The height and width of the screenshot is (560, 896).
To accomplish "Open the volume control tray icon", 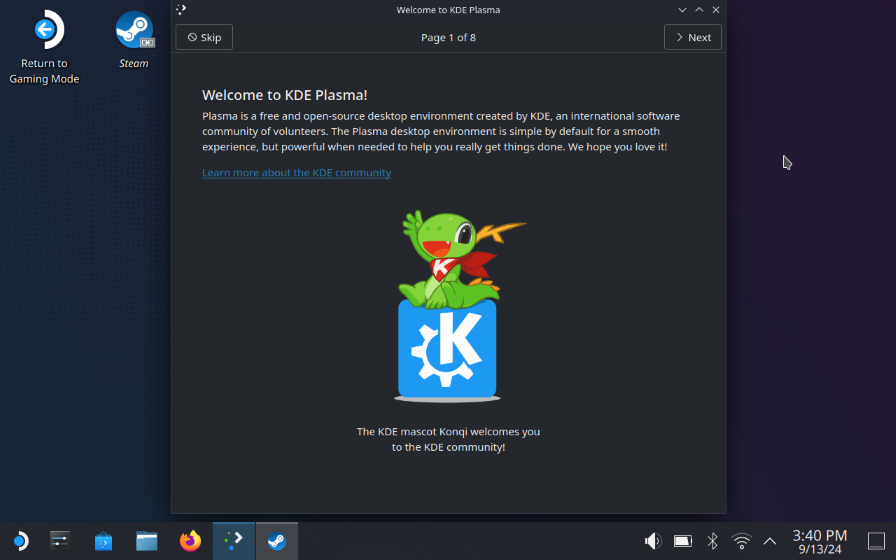I will tap(653, 541).
